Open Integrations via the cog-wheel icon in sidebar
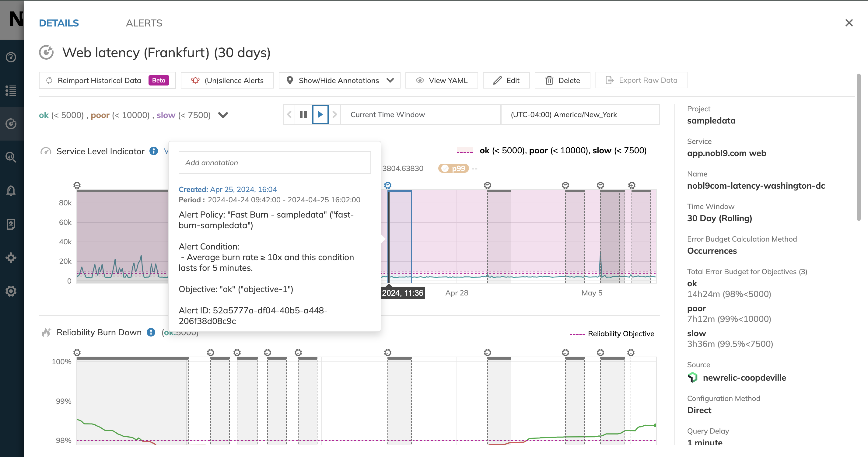The height and width of the screenshot is (457, 868). [x=11, y=258]
